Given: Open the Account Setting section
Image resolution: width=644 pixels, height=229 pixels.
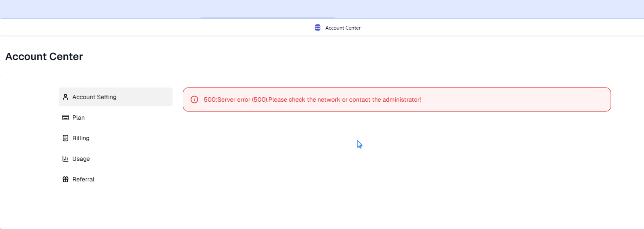Looking at the screenshot, I should tap(94, 97).
